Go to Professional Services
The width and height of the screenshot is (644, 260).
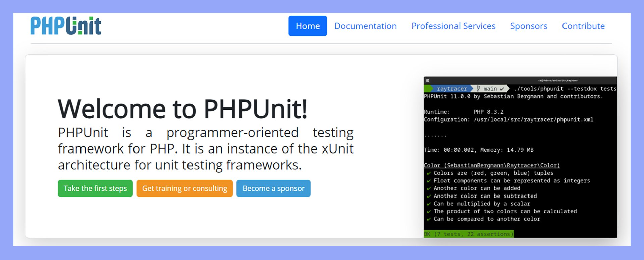(x=453, y=26)
